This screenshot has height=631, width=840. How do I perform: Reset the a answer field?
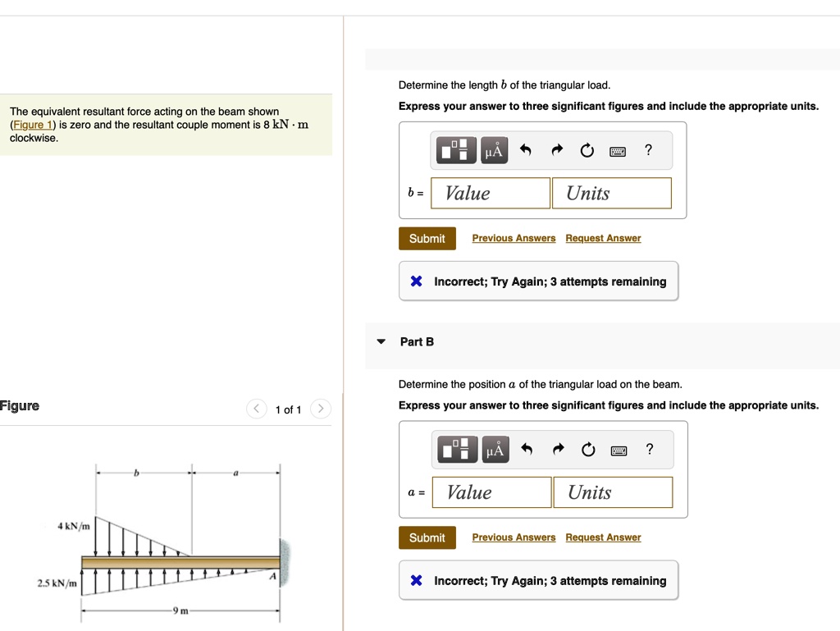[587, 449]
